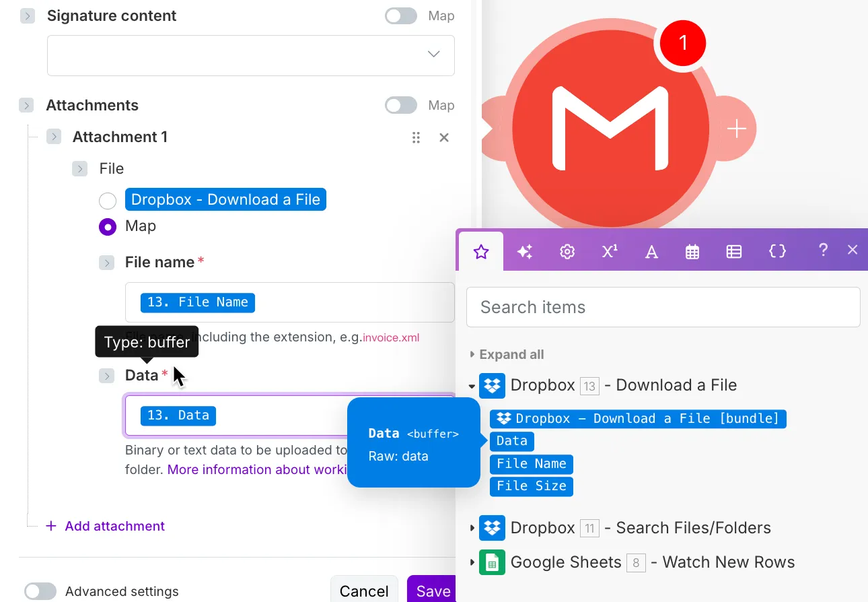Collapse the Dropbox 13 Download a File group
Screen dimensions: 868x602
[472, 387]
